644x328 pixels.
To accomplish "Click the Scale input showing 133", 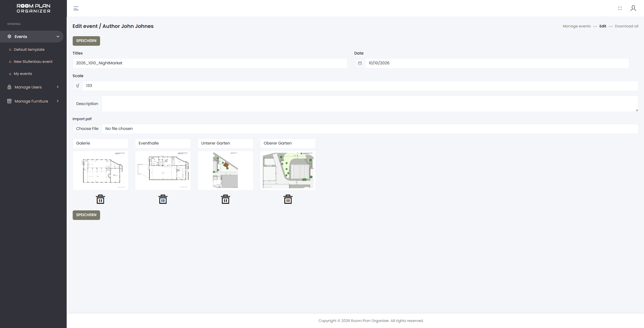I will pos(360,86).
